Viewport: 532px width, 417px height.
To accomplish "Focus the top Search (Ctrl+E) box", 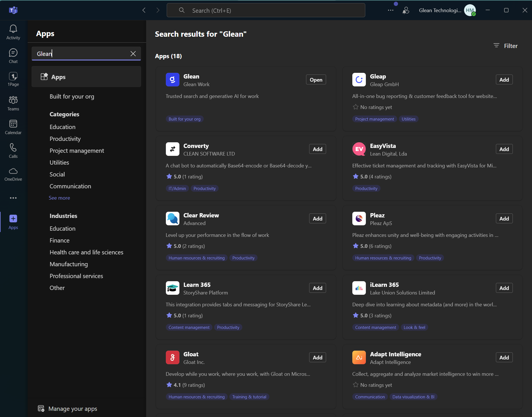I will tap(266, 10).
